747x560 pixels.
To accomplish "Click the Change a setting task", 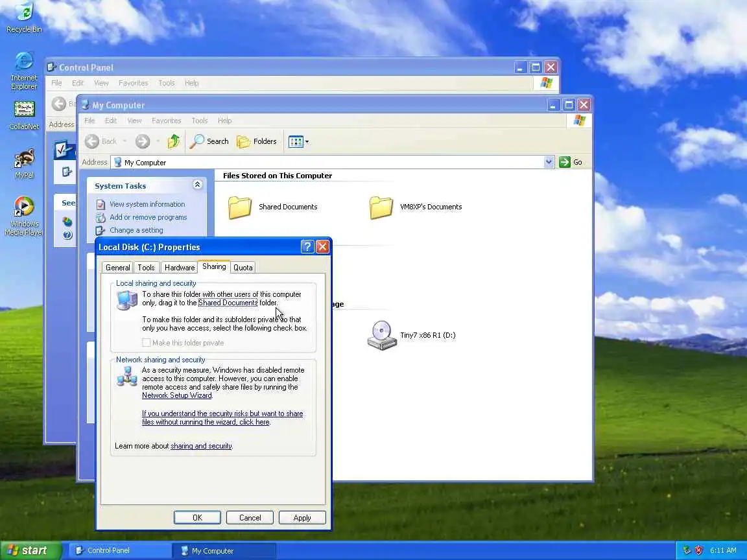I will [136, 230].
